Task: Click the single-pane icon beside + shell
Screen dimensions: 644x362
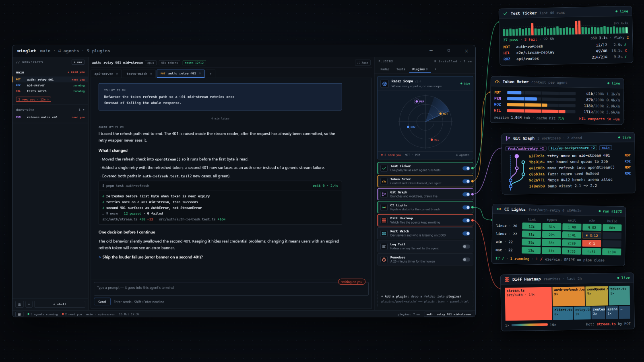Action: (x=29, y=304)
